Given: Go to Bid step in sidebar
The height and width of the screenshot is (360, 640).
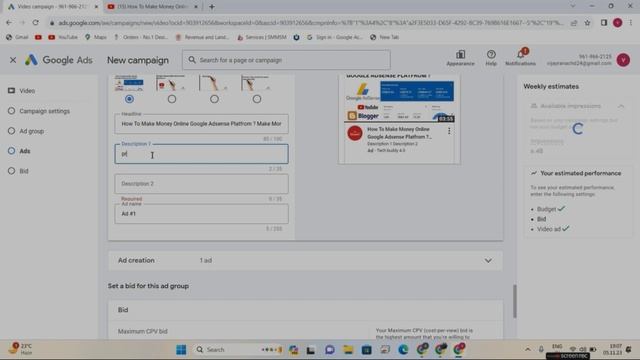Looking at the screenshot, I should point(18,171).
